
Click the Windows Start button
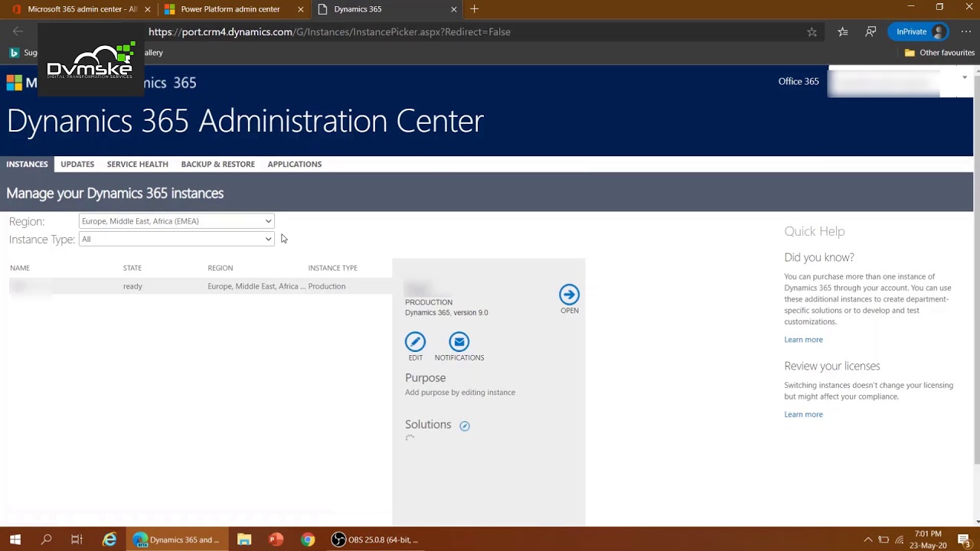[x=15, y=540]
